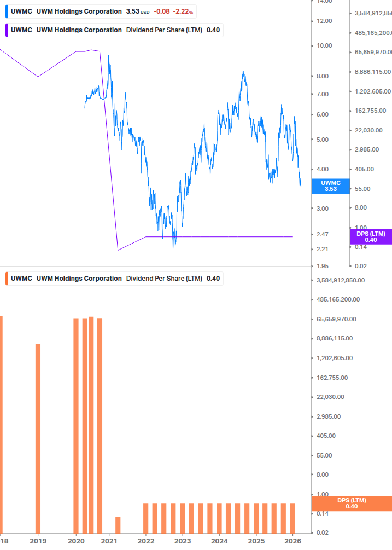Click the 2022 label on the time axis
The height and width of the screenshot is (550, 392).
click(146, 541)
